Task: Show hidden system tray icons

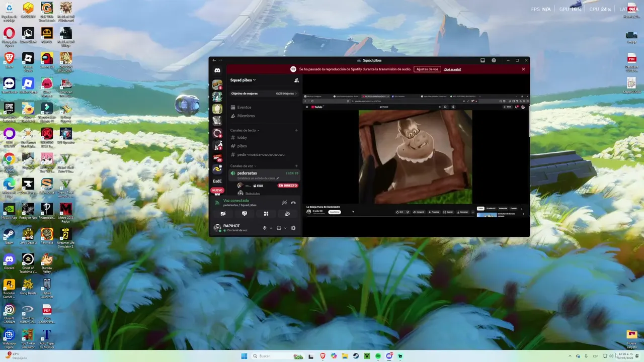Action: point(570,356)
